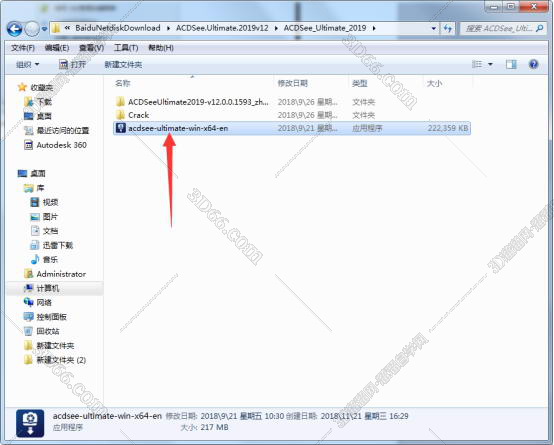Select ACDSeeUltimate2019-v12.0.0.1593_zh... folder

pyautogui.click(x=198, y=102)
